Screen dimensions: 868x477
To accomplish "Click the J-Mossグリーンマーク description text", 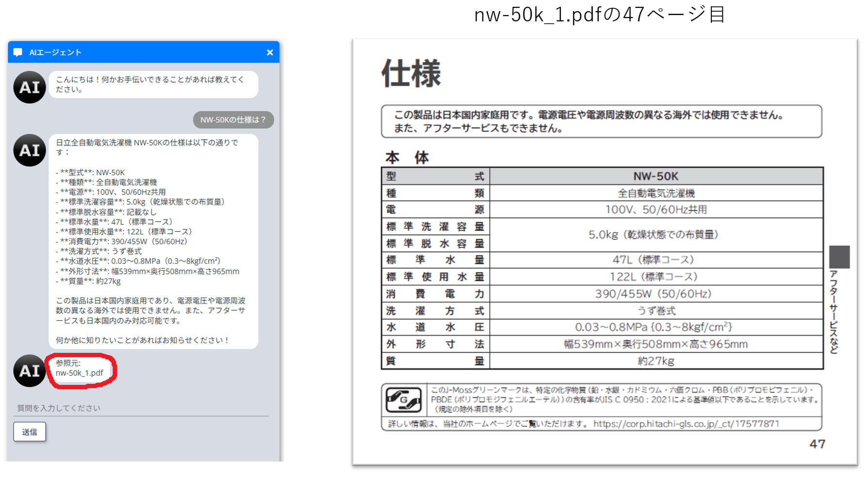I will tap(625, 399).
